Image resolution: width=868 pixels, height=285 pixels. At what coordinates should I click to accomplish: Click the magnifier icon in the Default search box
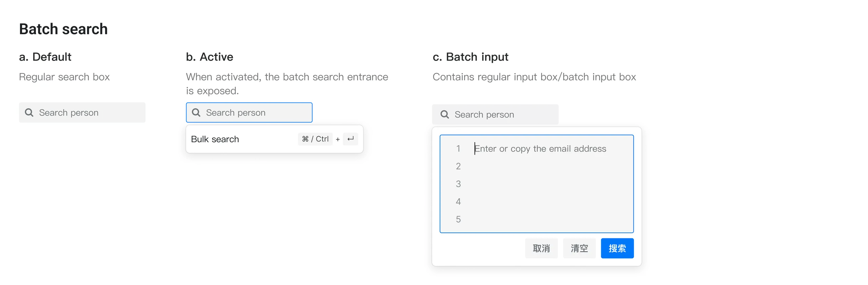pos(29,112)
